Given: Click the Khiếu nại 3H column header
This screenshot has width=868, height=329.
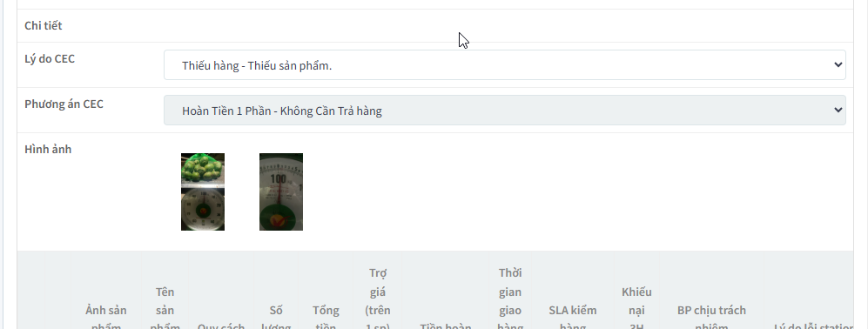Looking at the screenshot, I should coord(636,309).
